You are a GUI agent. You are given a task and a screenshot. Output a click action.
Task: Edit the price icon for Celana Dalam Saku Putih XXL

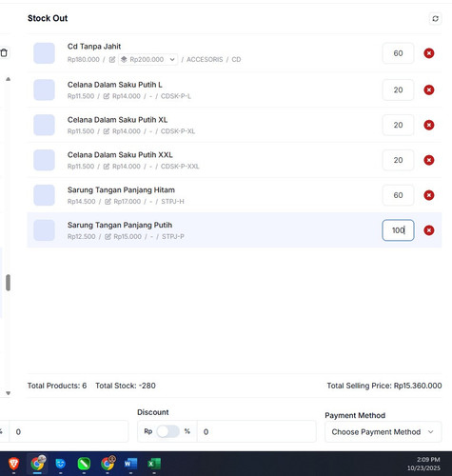coord(107,167)
